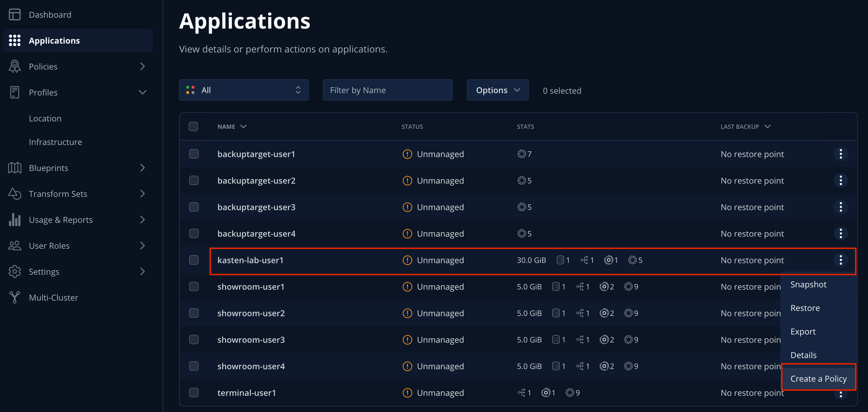The height and width of the screenshot is (412, 868).
Task: Click Multi-Cluster sidebar label
Action: click(53, 297)
